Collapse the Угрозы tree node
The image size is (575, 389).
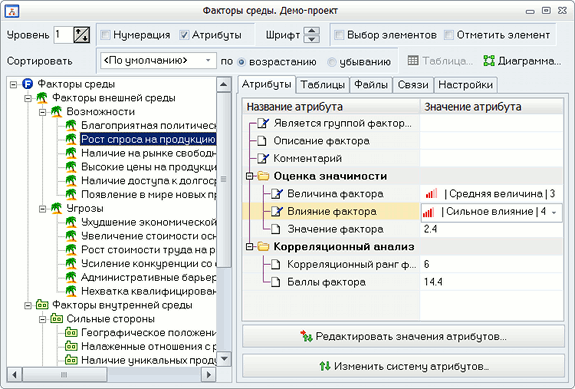[x=43, y=209]
